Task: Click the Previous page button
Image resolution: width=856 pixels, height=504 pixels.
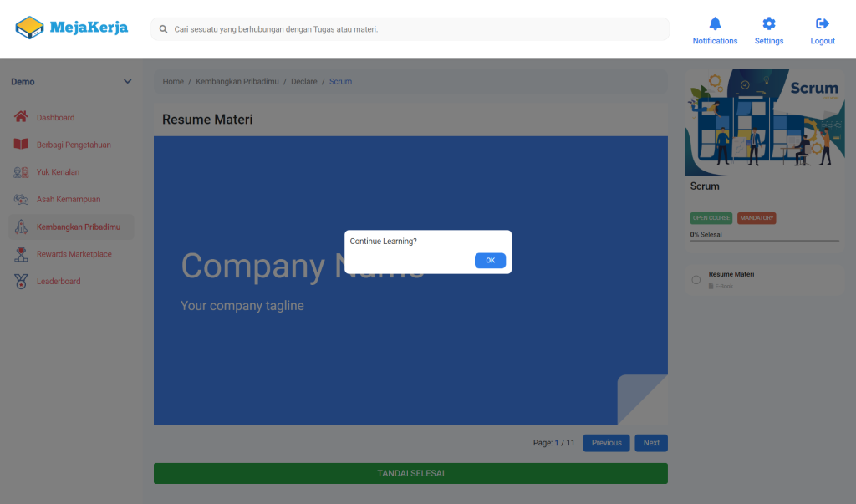Action: tap(606, 443)
